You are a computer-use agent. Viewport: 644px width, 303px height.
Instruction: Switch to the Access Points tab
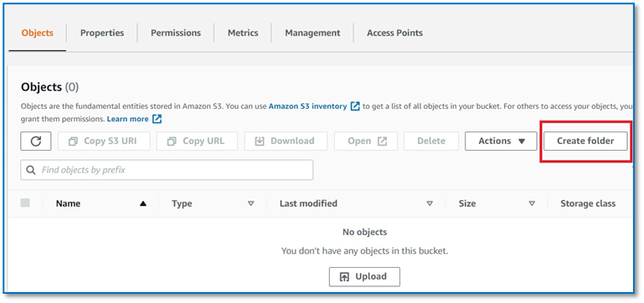pos(394,33)
